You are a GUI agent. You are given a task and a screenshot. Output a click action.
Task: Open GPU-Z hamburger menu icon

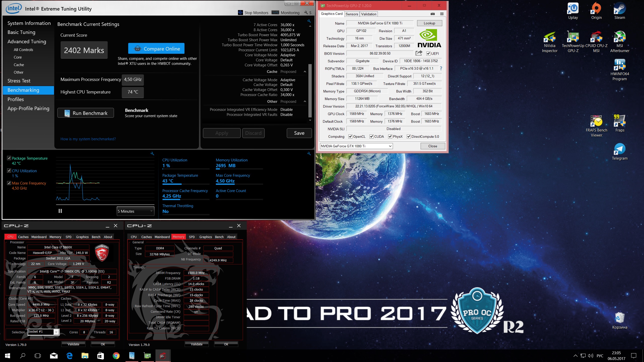click(x=442, y=14)
